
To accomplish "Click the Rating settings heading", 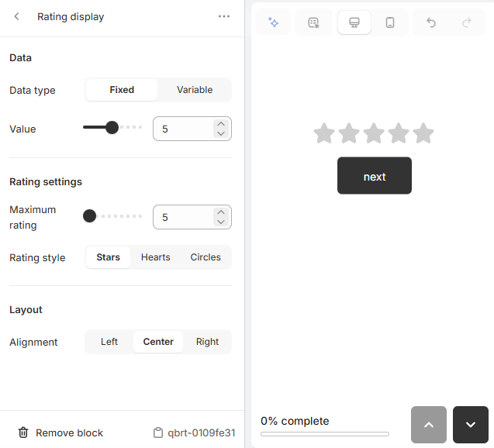I will [x=46, y=182].
